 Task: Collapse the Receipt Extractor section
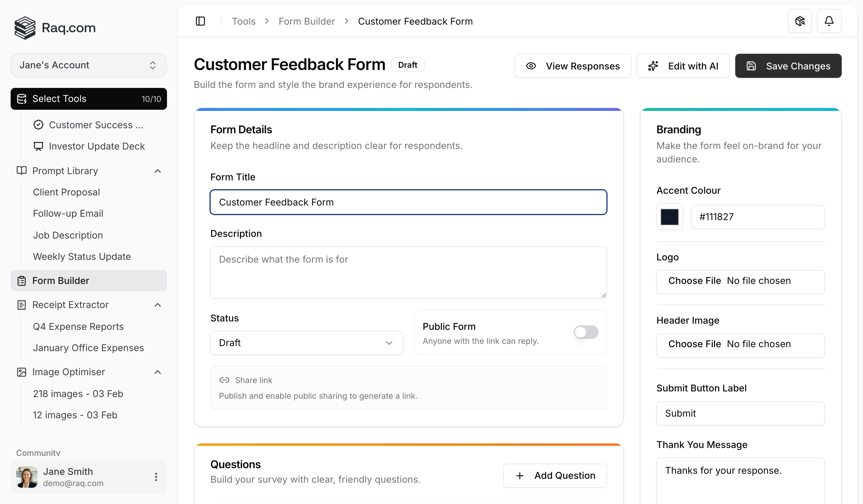[157, 305]
